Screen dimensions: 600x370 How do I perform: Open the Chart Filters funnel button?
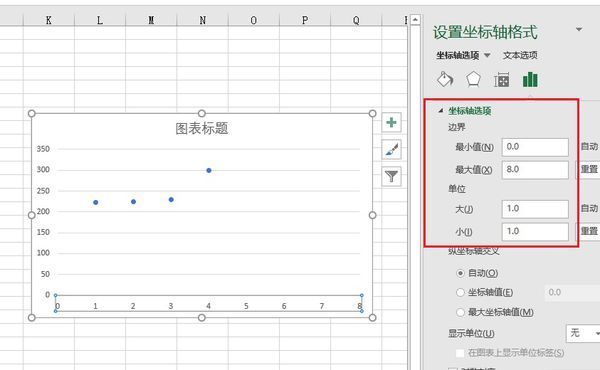(x=391, y=176)
